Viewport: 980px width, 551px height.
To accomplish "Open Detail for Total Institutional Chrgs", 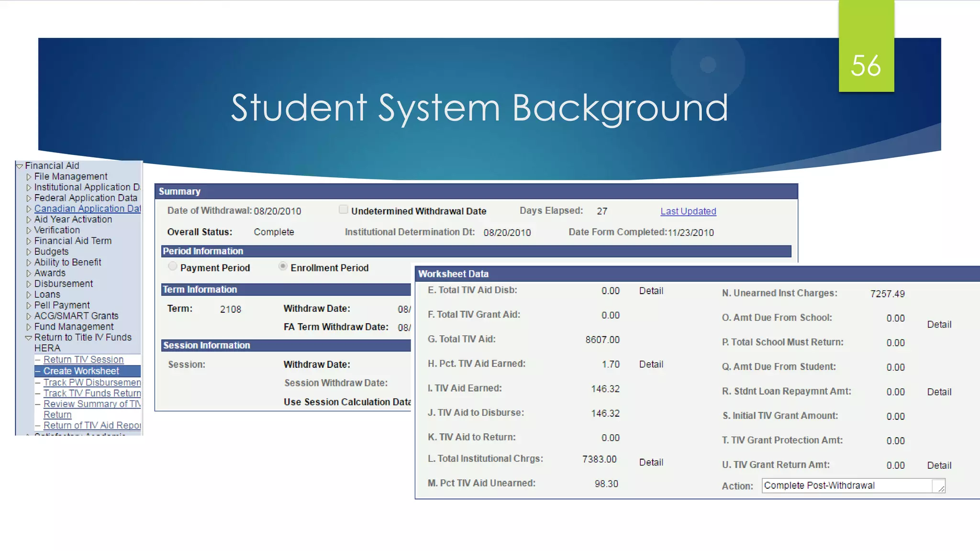I will click(x=651, y=463).
